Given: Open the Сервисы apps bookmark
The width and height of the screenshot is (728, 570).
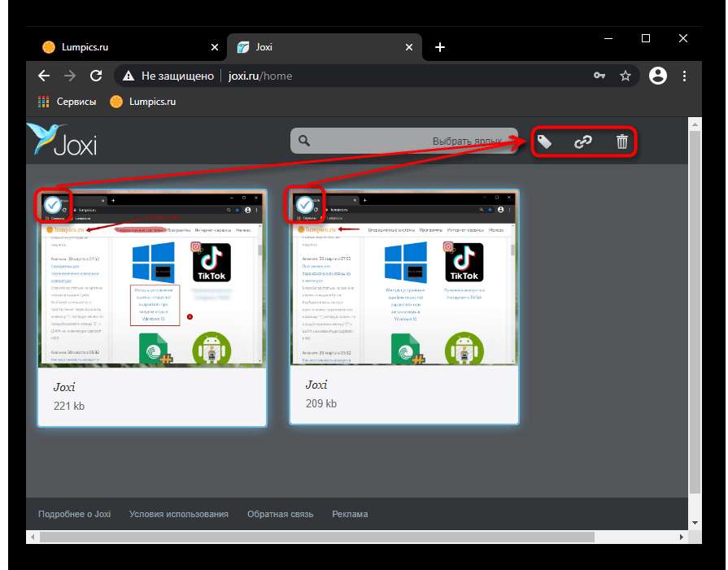Looking at the screenshot, I should [67, 102].
